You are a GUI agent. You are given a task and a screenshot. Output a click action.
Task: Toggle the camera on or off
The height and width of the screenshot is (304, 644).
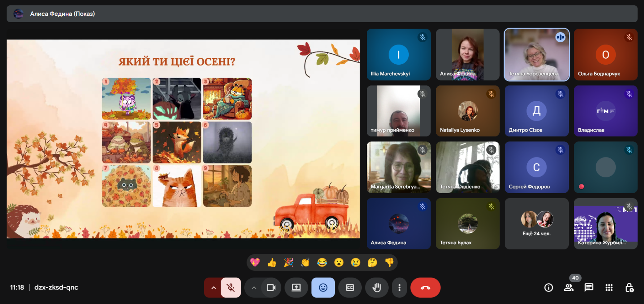[x=271, y=288]
